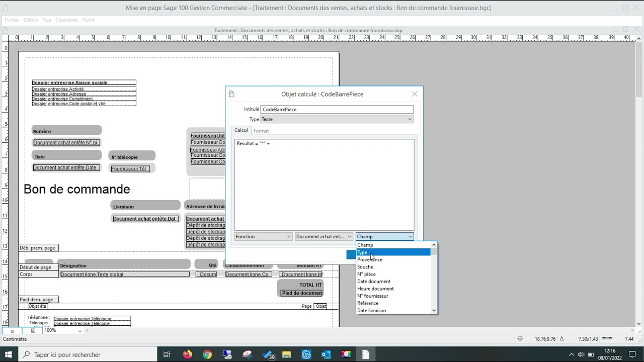Click the first view mode icon at bottom-left
Screen dimensions: 644x362
pyautogui.click(x=13, y=331)
